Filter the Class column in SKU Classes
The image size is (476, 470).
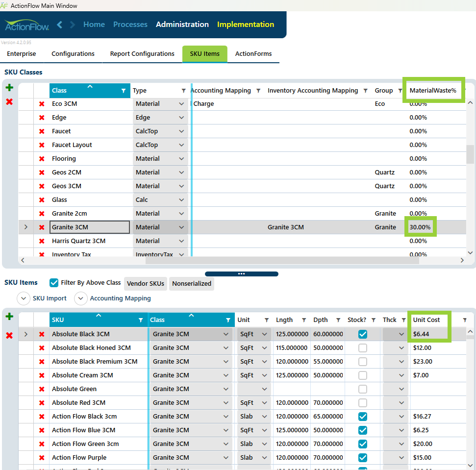pyautogui.click(x=123, y=91)
